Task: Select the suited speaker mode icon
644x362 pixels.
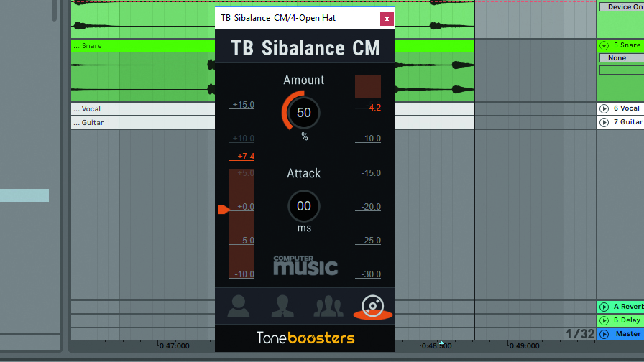Action: click(x=282, y=306)
